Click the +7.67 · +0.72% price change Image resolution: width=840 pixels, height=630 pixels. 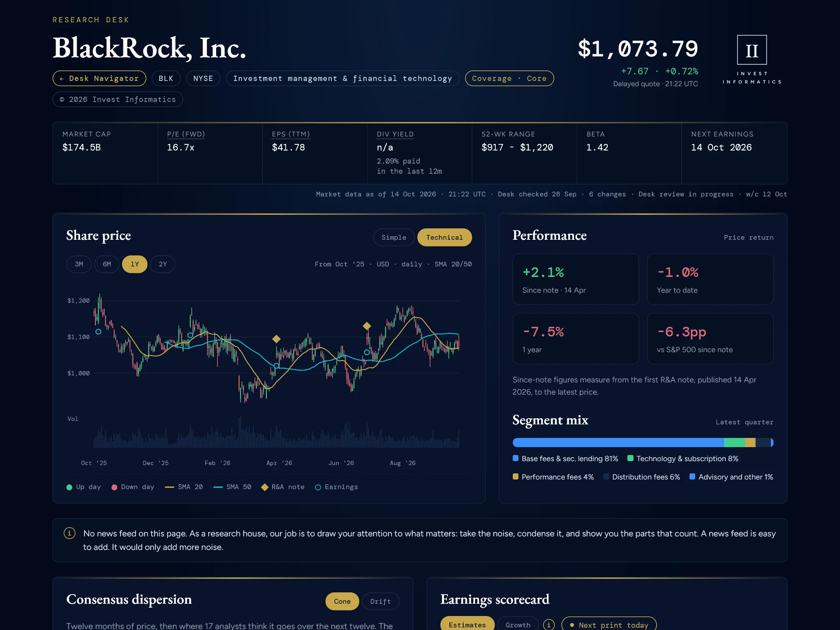(660, 71)
